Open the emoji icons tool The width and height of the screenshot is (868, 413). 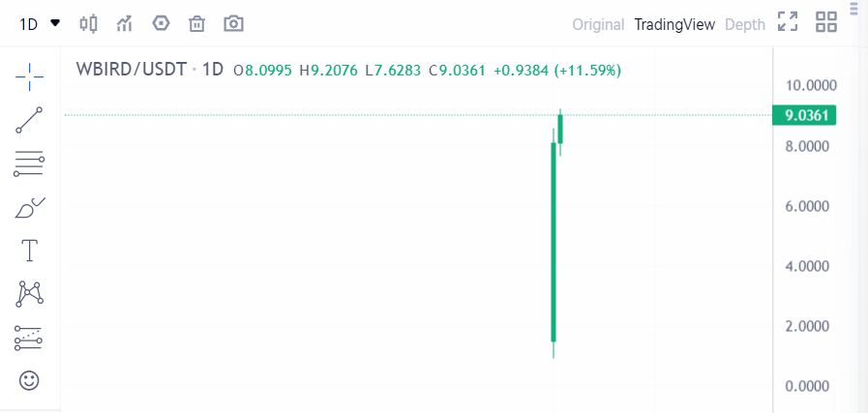(x=29, y=380)
